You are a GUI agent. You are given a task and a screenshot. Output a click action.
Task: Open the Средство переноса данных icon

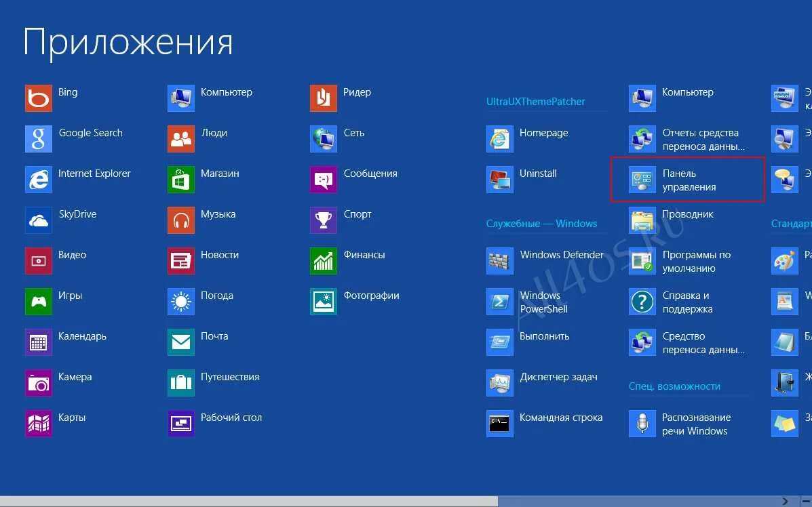coord(642,342)
